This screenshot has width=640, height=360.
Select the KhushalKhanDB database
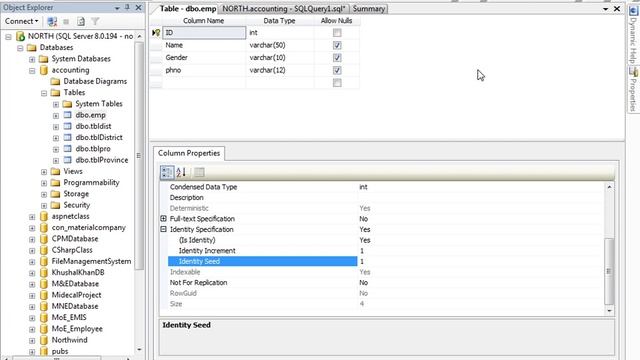[x=78, y=273]
